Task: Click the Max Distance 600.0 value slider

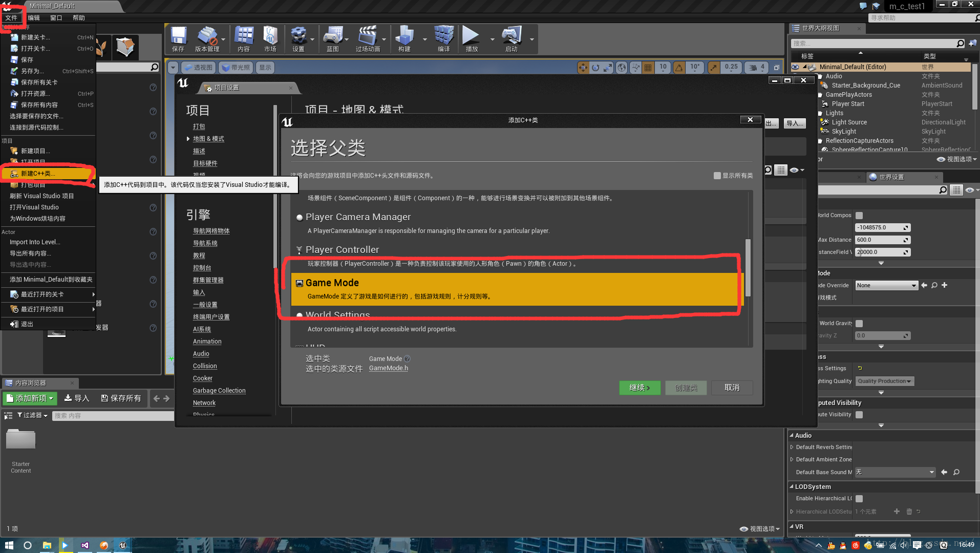Action: [883, 240]
